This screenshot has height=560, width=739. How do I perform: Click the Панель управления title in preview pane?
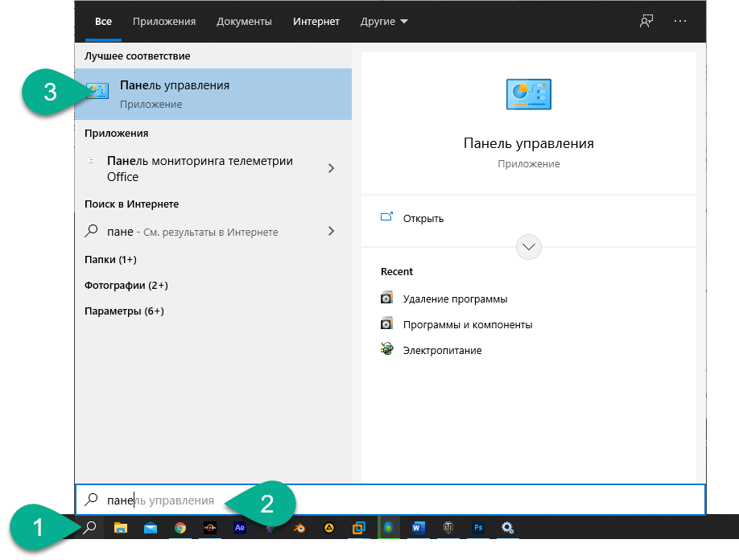(529, 143)
